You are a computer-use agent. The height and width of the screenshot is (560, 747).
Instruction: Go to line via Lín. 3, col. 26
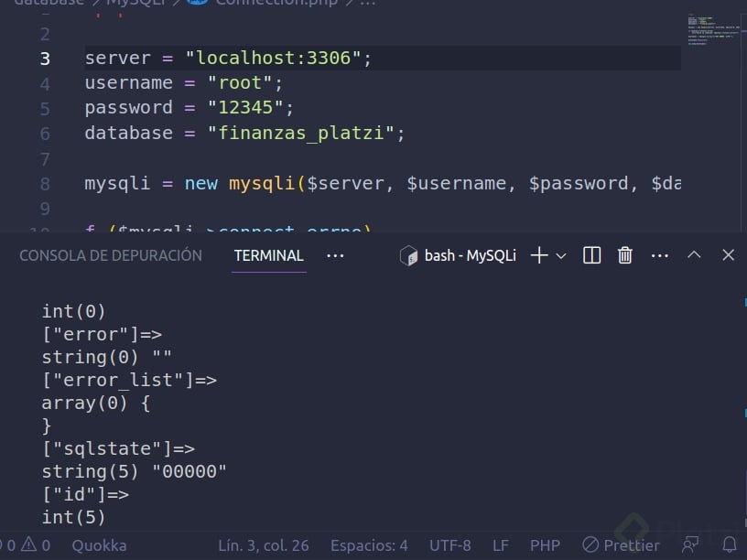264,545
